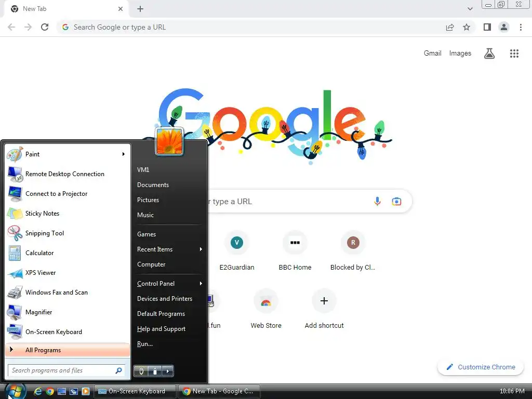Viewport: 532px width, 399px height.
Task: Open Computer from the Start menu
Action: (x=151, y=264)
